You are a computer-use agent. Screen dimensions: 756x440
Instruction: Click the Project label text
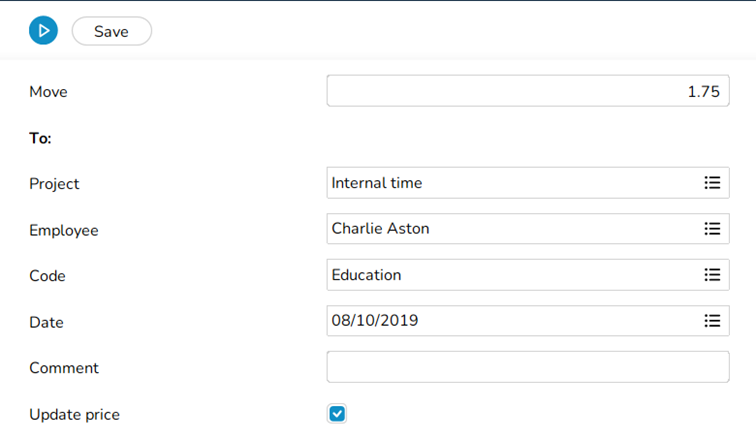pyautogui.click(x=54, y=184)
